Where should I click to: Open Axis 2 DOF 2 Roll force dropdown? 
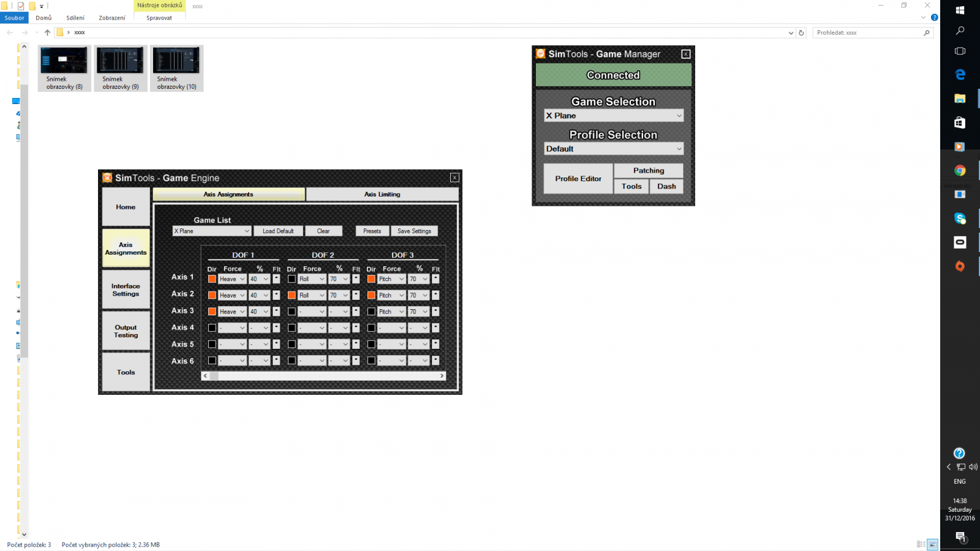point(312,295)
